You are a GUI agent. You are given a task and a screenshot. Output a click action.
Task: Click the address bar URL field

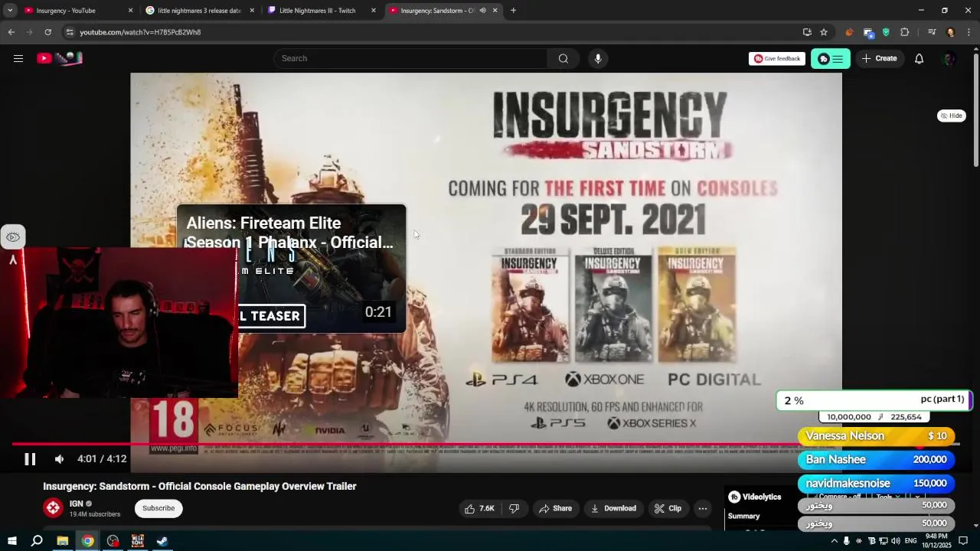coord(429,32)
